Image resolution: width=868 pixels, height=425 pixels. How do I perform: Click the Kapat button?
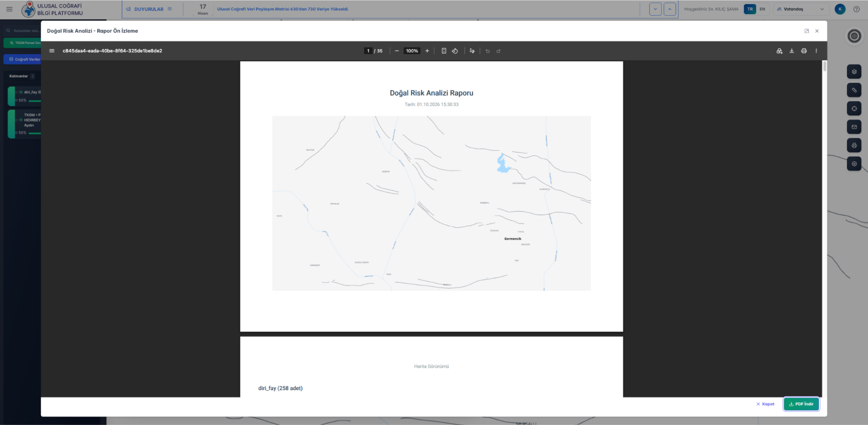pos(765,404)
